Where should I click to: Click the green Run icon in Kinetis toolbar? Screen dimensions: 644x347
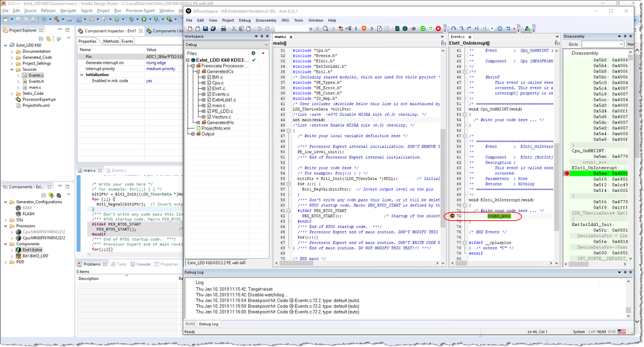[144, 19]
